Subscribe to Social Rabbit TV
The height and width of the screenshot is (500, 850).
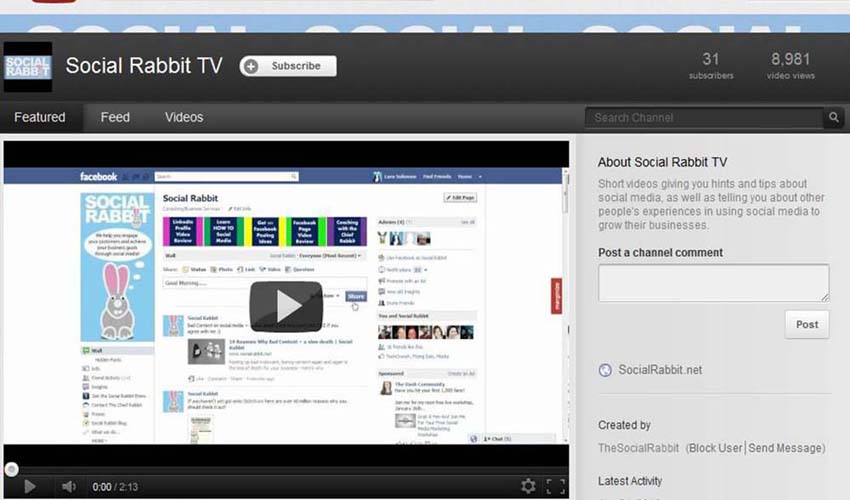[288, 66]
